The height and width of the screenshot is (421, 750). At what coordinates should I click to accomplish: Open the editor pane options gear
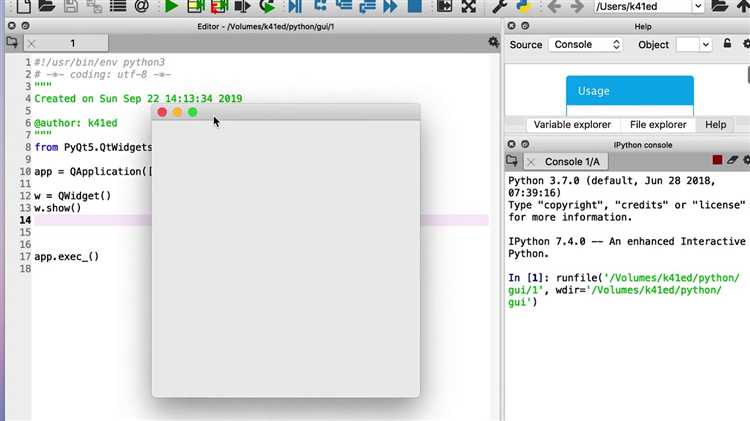[x=493, y=43]
